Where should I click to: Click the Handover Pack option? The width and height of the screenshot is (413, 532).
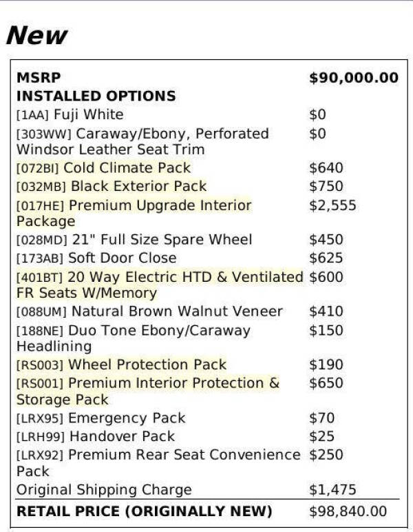click(x=96, y=437)
